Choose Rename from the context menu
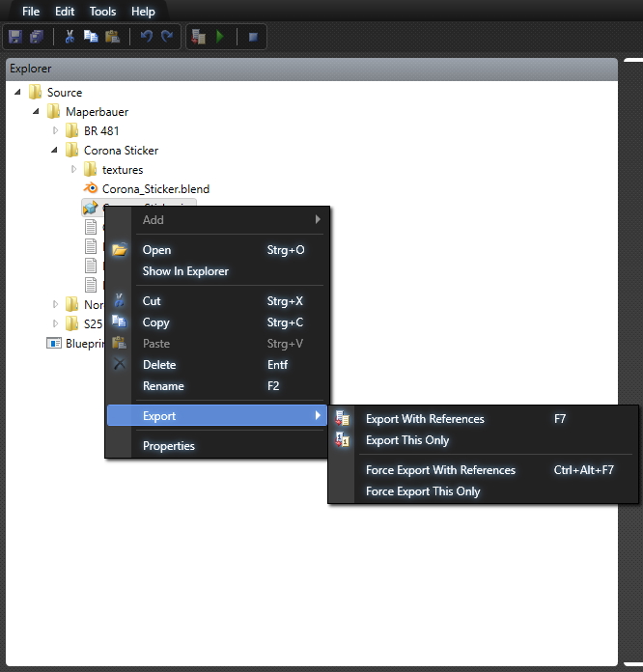This screenshot has width=643, height=672. pyautogui.click(x=217, y=386)
